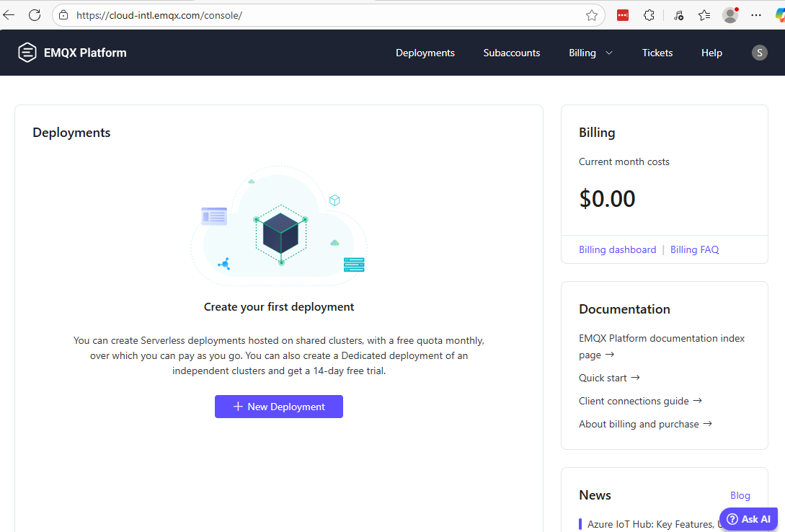Launch the Ask AI assistant button
This screenshot has width=785, height=532.
[x=748, y=519]
